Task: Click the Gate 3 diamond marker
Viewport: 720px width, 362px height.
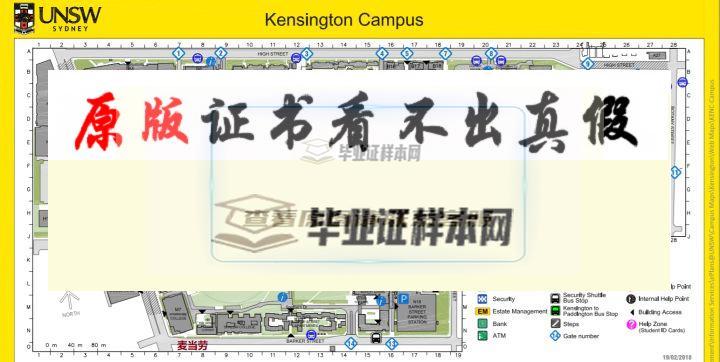Action: click(x=307, y=54)
